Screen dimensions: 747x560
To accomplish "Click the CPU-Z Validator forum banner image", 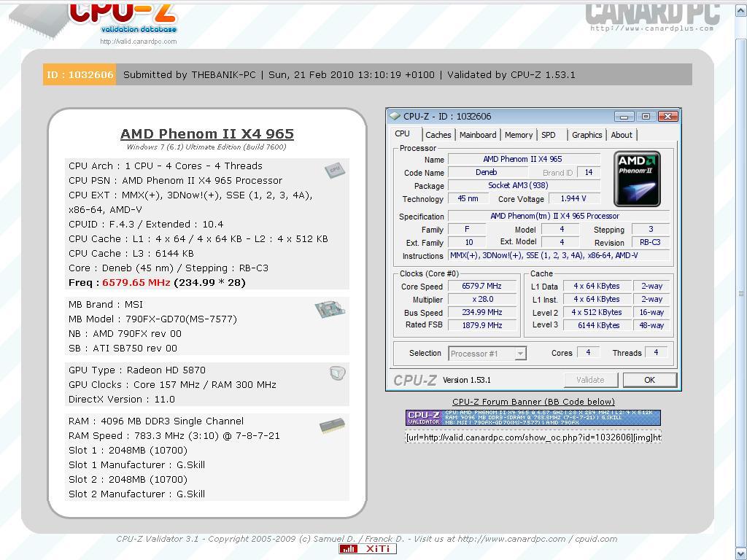I will pos(533,417).
